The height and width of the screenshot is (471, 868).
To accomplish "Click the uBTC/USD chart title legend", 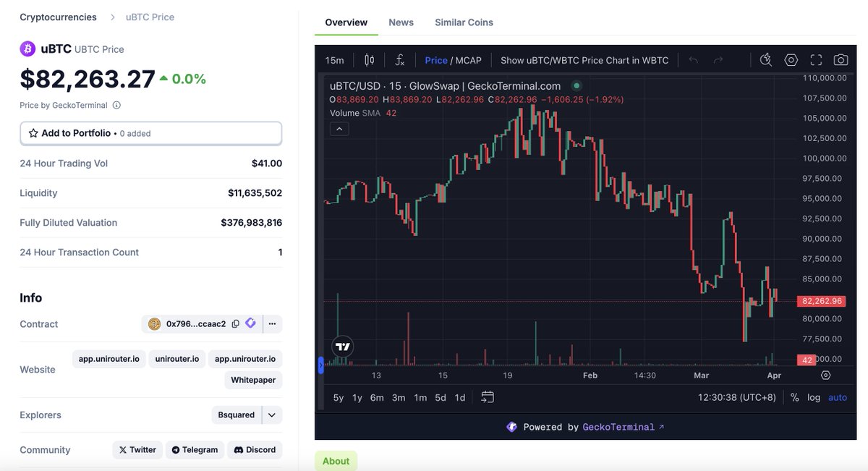I will point(445,85).
